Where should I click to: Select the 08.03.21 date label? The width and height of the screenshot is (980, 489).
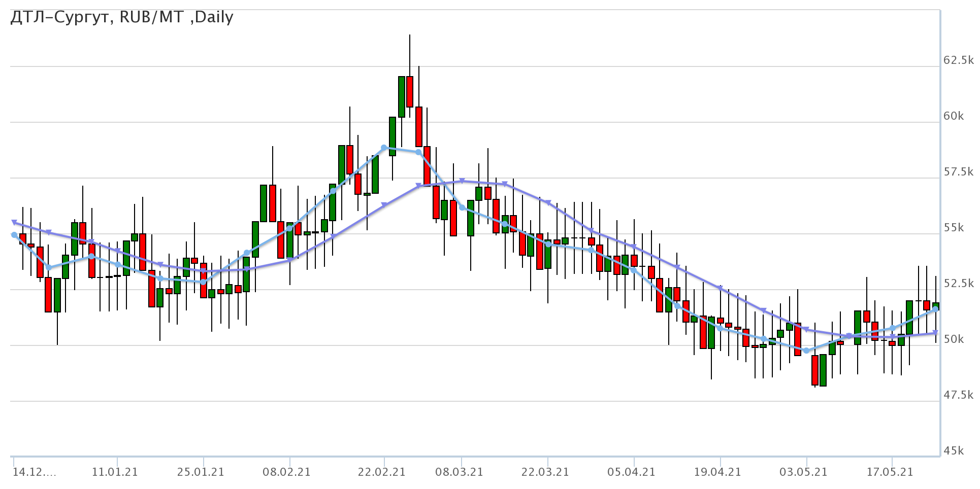[x=460, y=472]
